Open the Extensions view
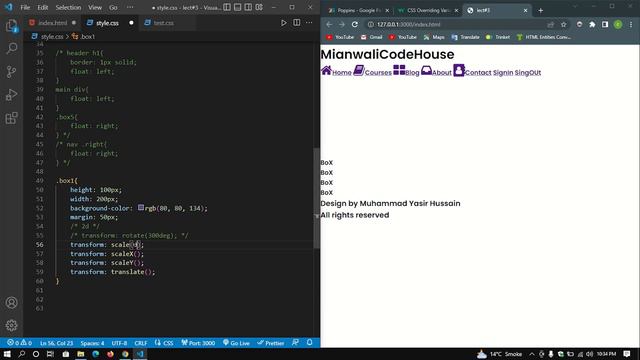The image size is (640, 360). (x=11, y=118)
